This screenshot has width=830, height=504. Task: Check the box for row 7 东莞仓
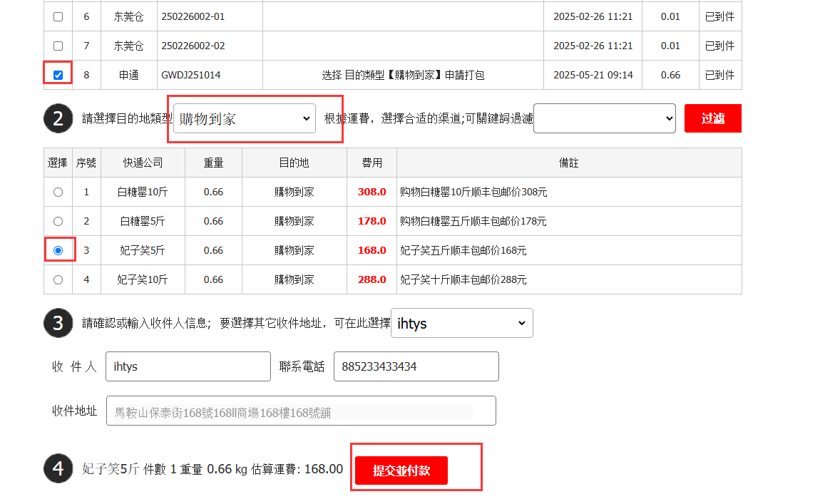point(58,46)
